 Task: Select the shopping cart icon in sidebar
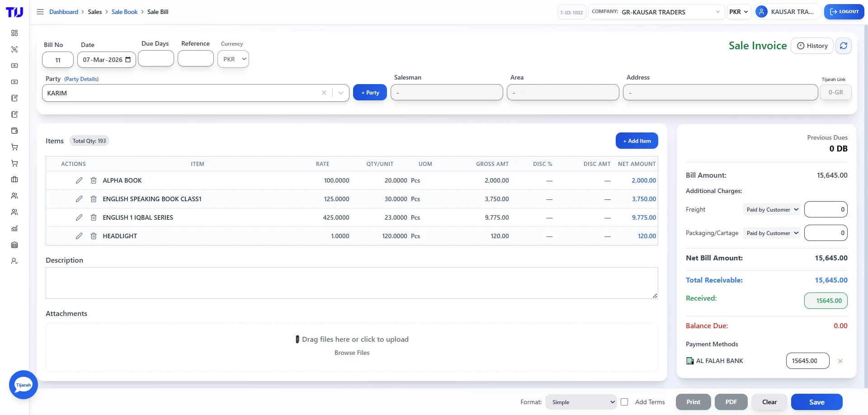[14, 147]
